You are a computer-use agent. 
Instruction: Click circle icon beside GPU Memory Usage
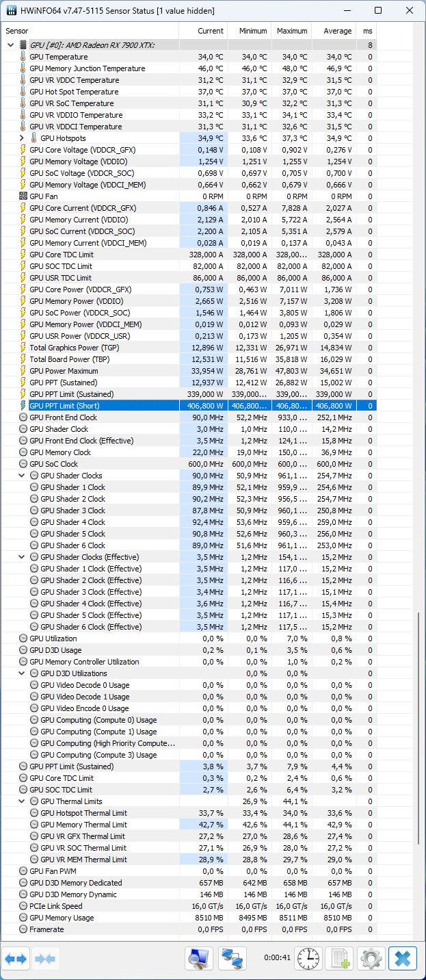click(23, 918)
